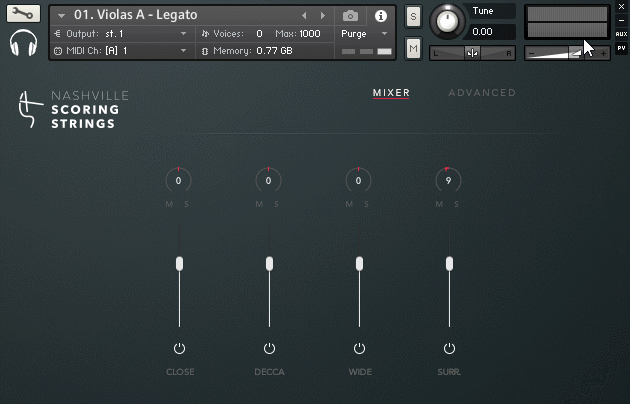
Task: Mute the SURR. mic channel
Action: click(439, 204)
